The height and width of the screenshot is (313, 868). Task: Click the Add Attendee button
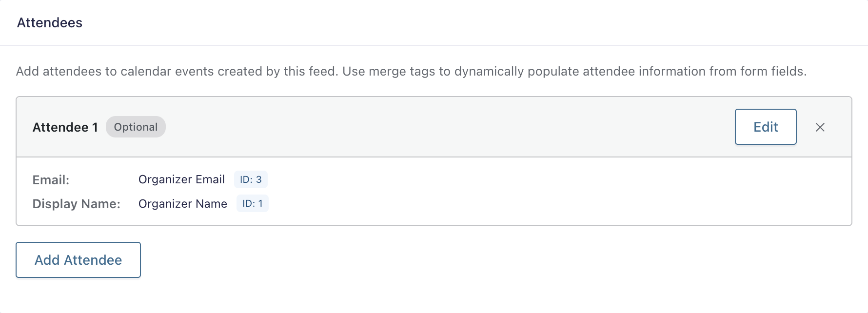78,260
